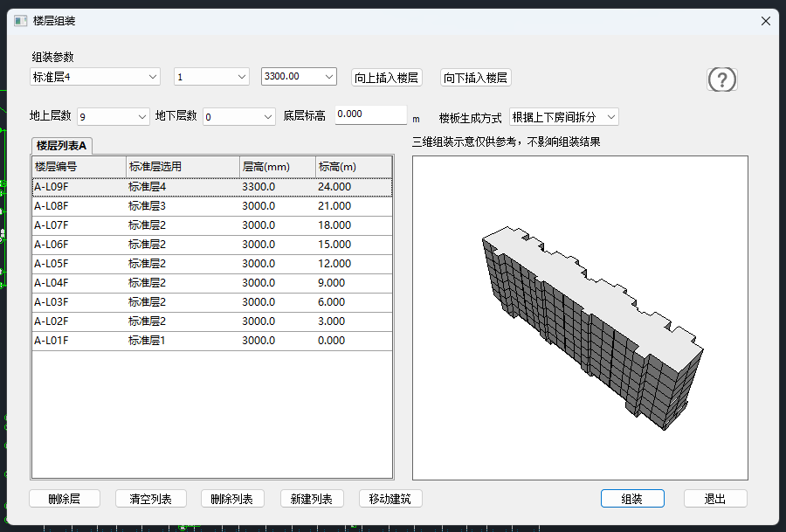Switch to the 楼层列表A tab
This screenshot has width=786, height=532.
click(62, 146)
